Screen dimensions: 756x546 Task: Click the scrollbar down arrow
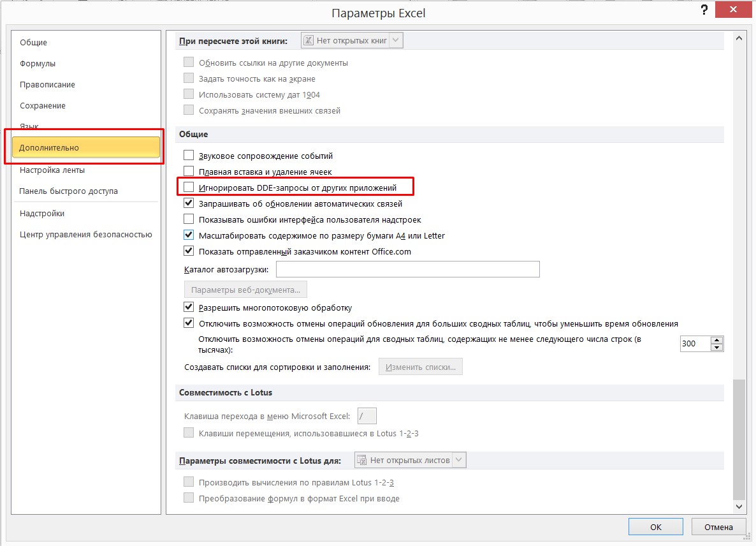739,506
